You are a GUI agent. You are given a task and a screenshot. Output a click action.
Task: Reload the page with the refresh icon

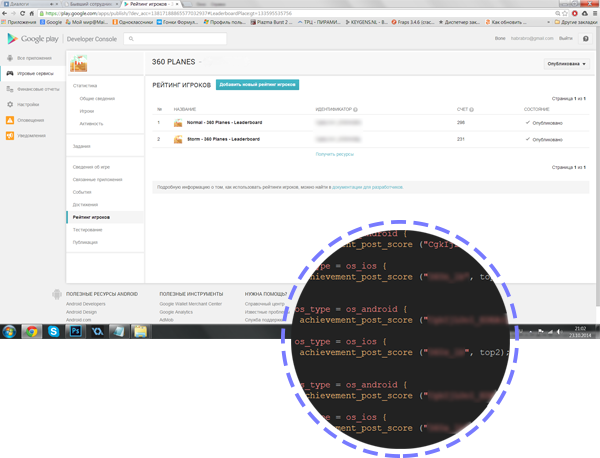pyautogui.click(x=23, y=13)
